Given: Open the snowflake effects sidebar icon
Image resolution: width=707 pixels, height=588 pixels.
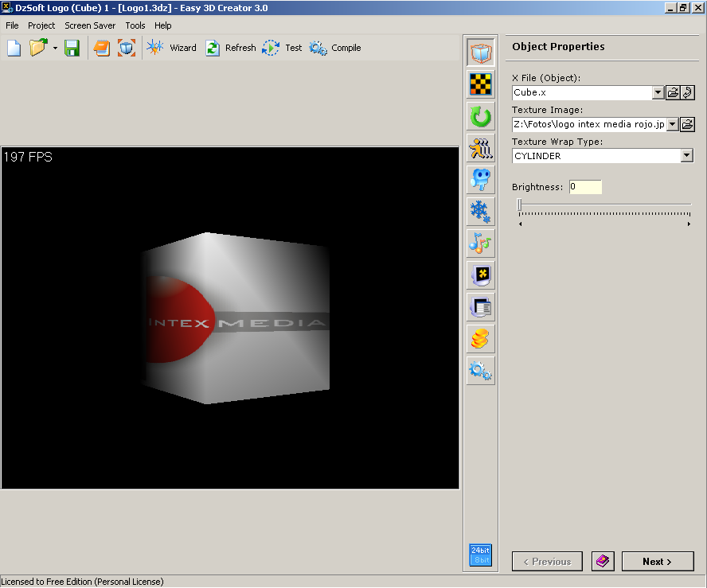Looking at the screenshot, I should 481,212.
